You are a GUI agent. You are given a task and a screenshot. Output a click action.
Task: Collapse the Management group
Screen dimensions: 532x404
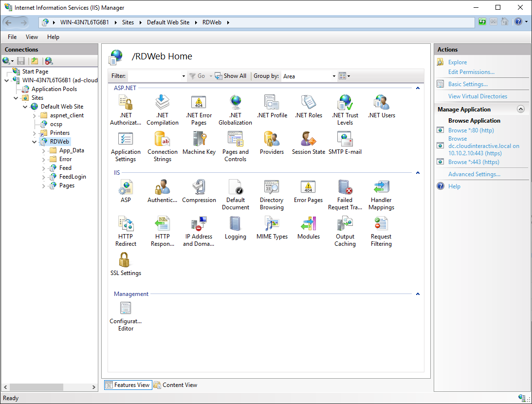pyautogui.click(x=418, y=294)
